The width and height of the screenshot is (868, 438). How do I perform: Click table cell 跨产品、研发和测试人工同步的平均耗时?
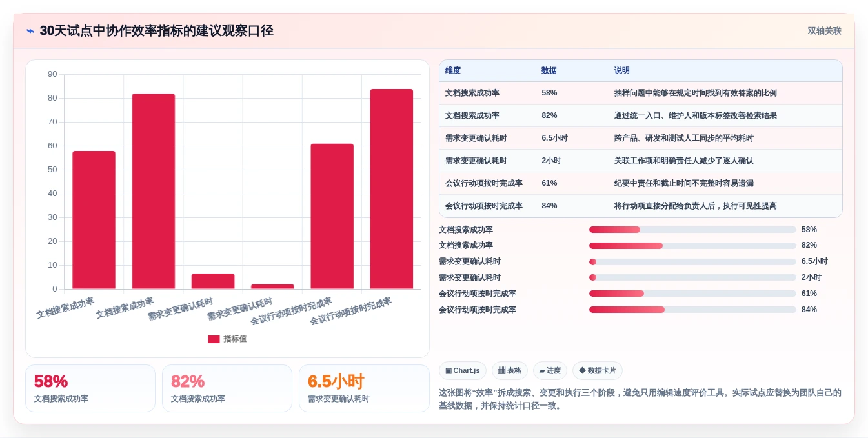pyautogui.click(x=684, y=138)
